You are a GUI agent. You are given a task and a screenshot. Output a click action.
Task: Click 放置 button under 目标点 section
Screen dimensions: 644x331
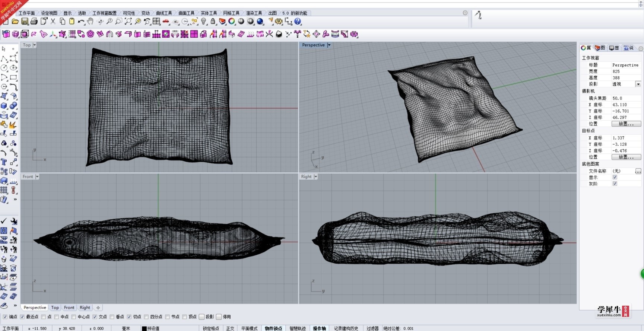pyautogui.click(x=626, y=157)
